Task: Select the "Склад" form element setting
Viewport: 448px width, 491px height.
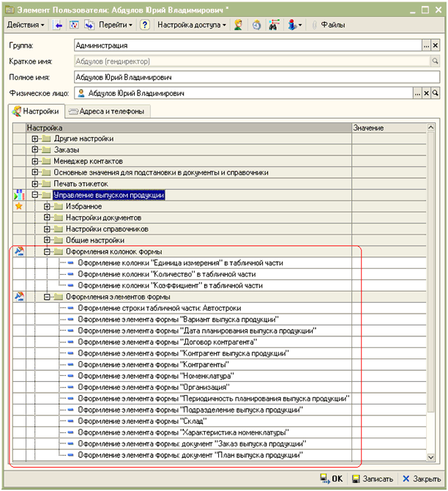Action: click(142, 421)
